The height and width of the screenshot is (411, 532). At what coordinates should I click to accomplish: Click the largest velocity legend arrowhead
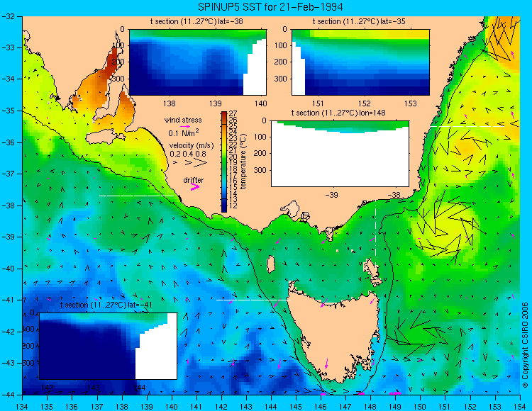[x=200, y=163]
